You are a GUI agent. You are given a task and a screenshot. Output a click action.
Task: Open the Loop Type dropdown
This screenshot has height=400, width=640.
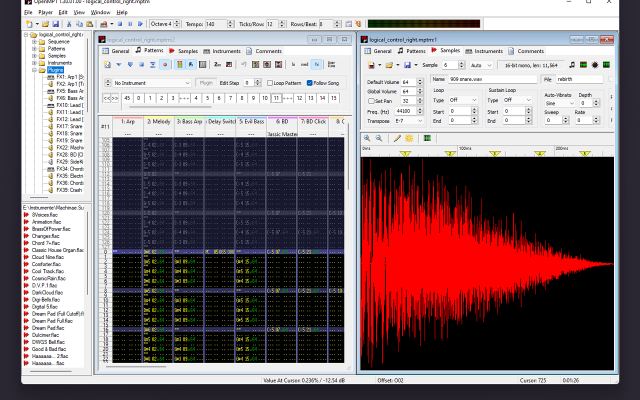click(x=462, y=100)
